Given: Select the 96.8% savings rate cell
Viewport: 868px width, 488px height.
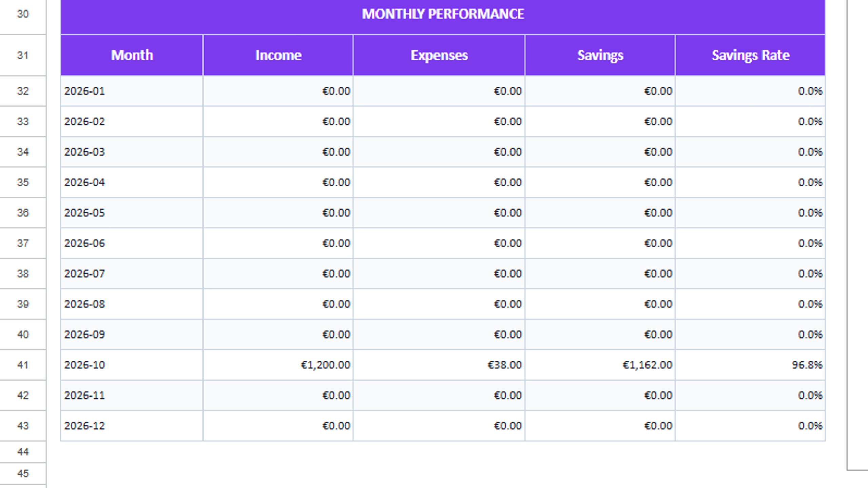Looking at the screenshot, I should pyautogui.click(x=750, y=365).
